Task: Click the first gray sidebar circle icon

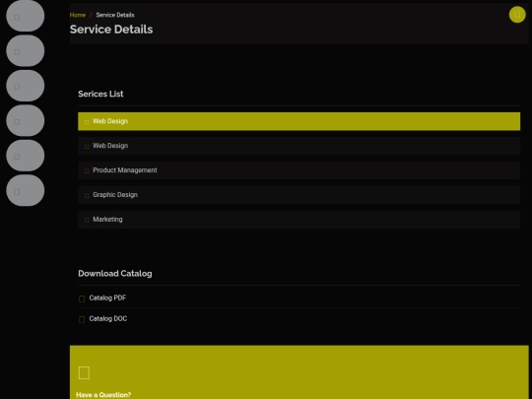Action: point(25,16)
